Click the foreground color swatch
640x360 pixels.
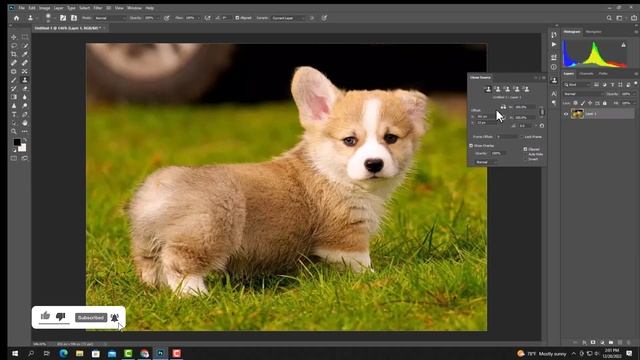coord(17,142)
